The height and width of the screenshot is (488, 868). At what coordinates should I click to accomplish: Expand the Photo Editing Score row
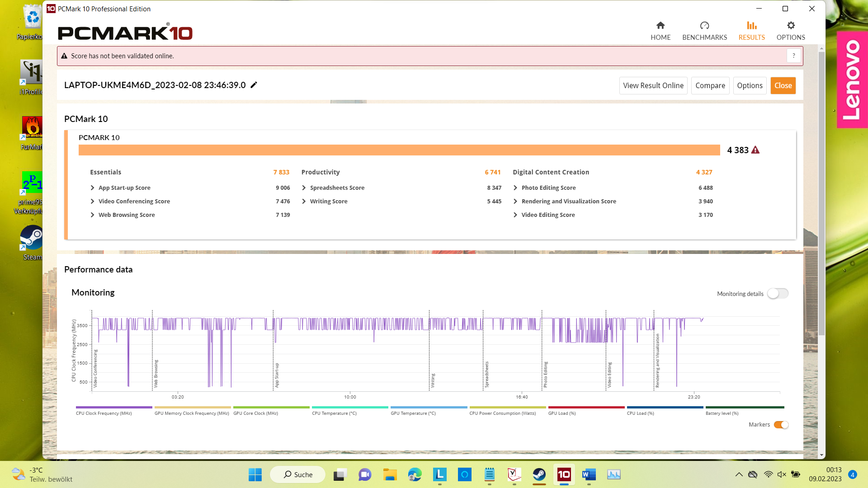pos(515,188)
